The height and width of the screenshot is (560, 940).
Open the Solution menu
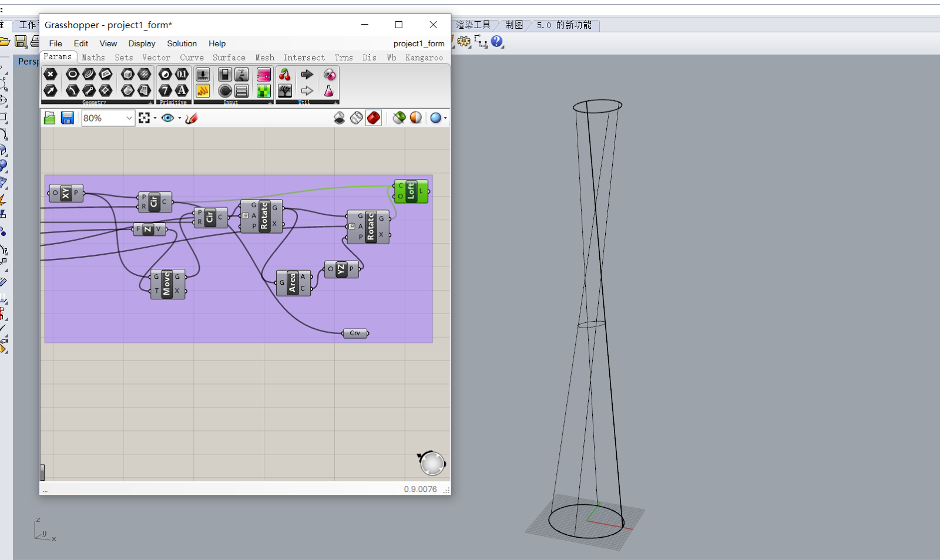click(182, 43)
